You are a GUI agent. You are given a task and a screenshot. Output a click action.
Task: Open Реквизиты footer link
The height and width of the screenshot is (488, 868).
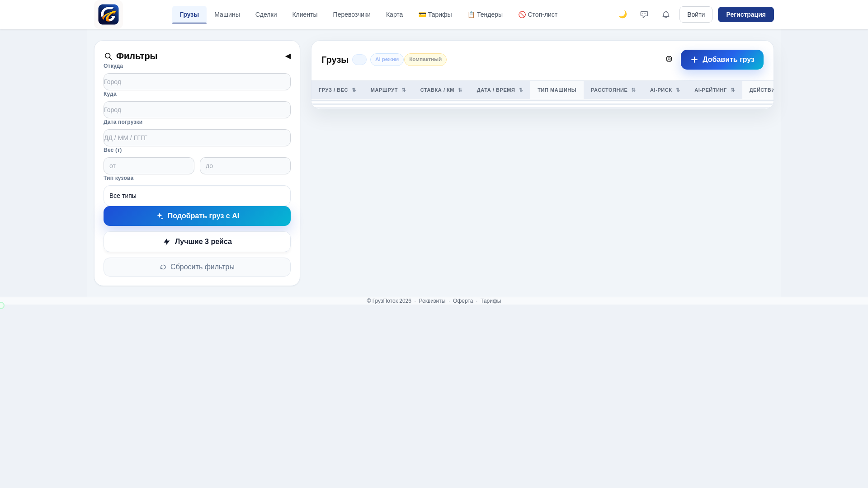432,301
